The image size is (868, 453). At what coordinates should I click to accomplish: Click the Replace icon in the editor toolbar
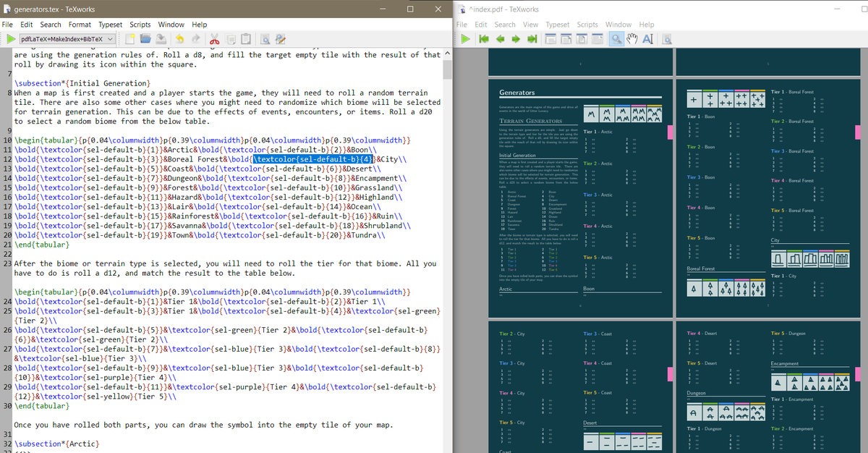coord(281,38)
